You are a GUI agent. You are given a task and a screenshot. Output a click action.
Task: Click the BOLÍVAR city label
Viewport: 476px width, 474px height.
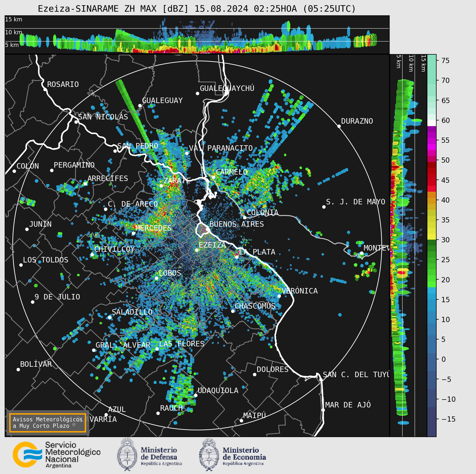point(36,364)
